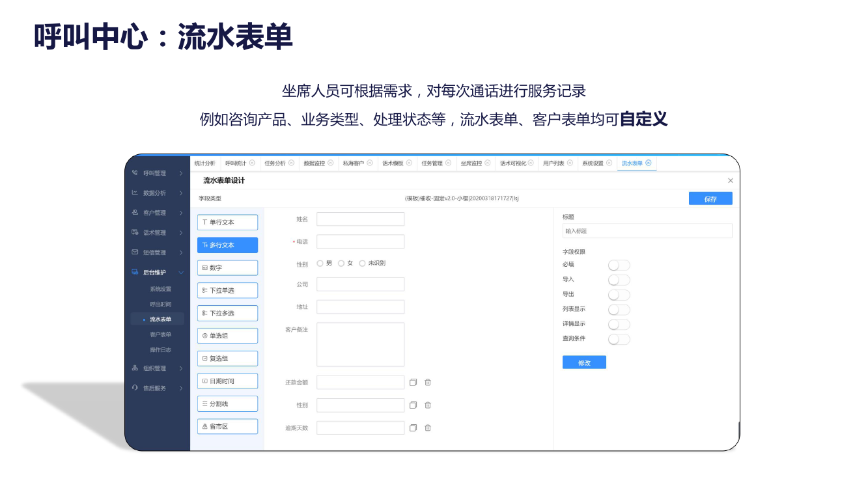Select the 女 radio button for 性别

341,264
